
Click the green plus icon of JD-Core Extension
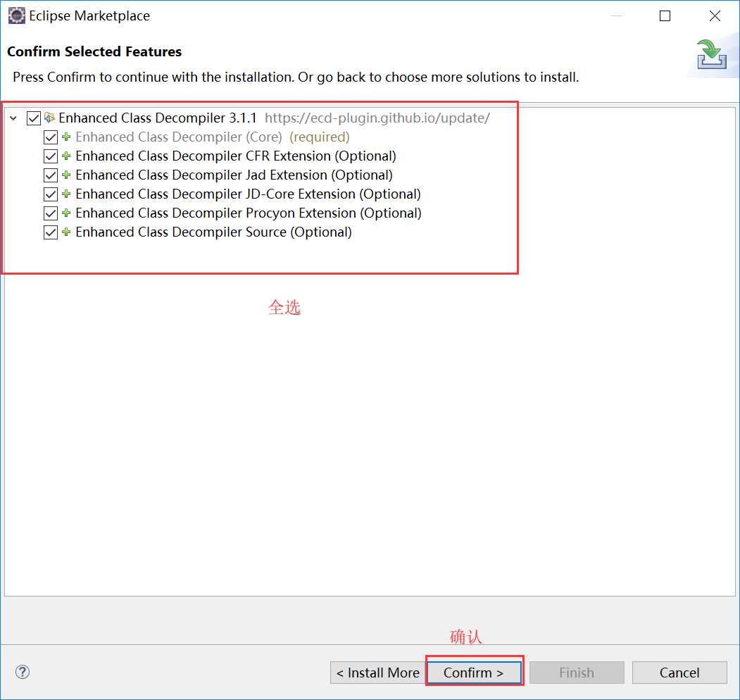67,194
